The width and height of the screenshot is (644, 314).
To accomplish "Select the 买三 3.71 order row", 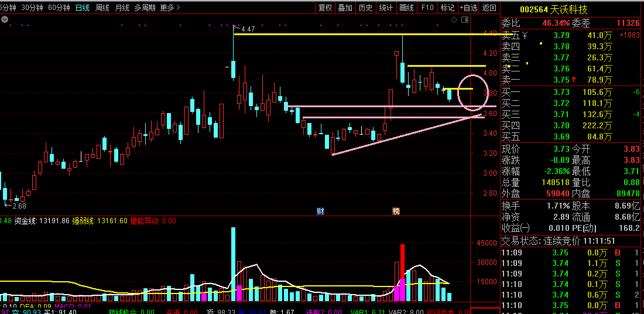I will (572, 114).
